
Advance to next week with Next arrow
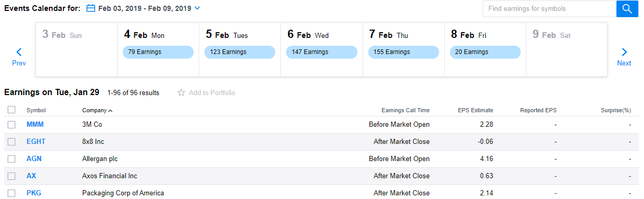click(624, 57)
